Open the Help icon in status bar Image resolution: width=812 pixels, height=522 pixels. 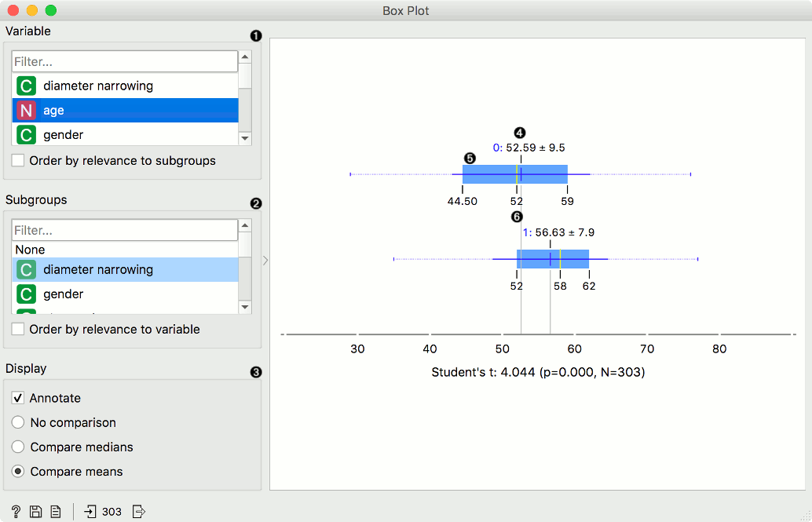pyautogui.click(x=16, y=511)
